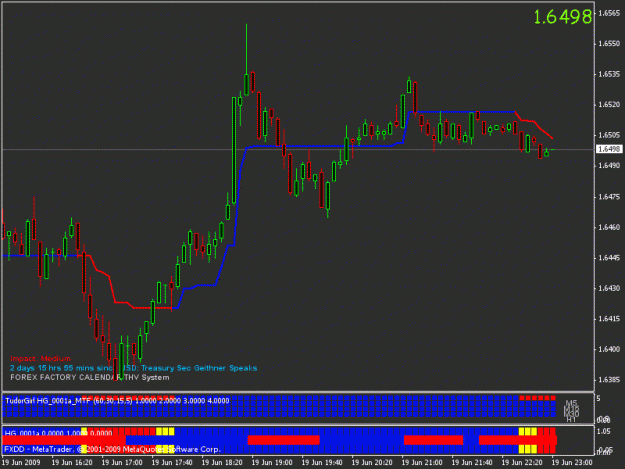
Task: Click the FOREX FACTORY CALENDAR THV System label
Action: pos(90,377)
